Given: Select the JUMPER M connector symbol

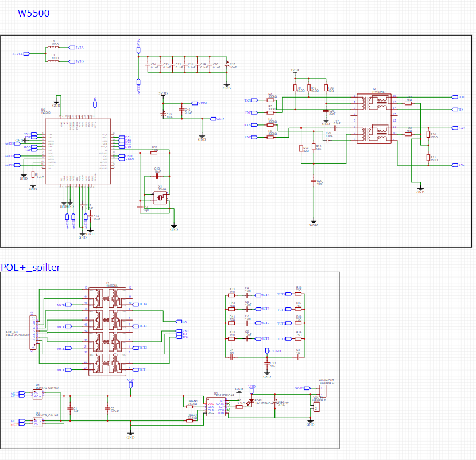Looking at the screenshot, I should point(323,391).
